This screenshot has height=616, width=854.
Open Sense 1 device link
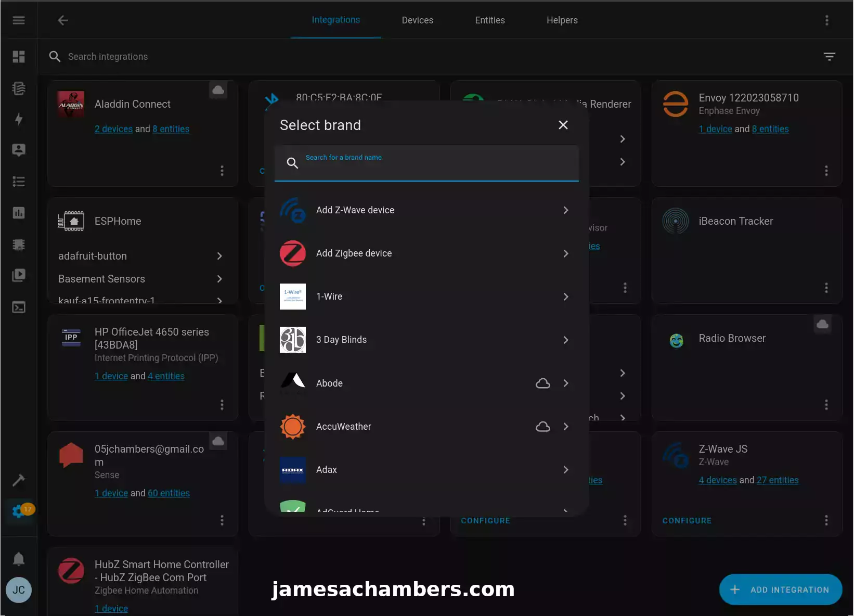111,493
